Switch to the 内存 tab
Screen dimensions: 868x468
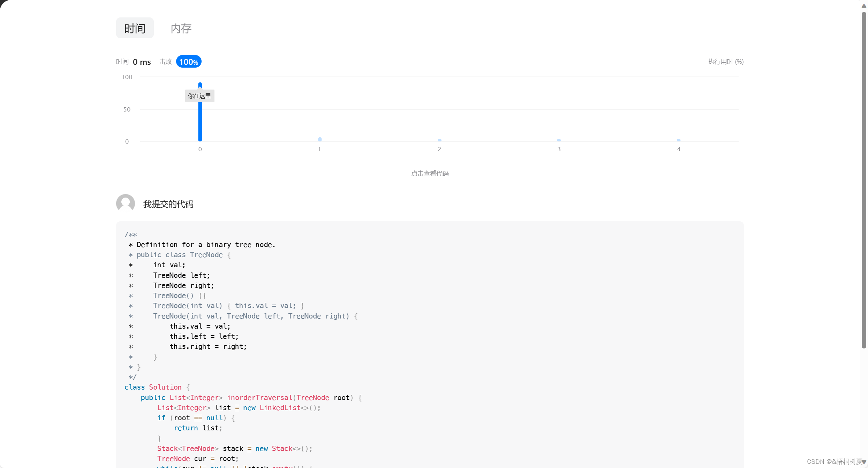coord(181,28)
